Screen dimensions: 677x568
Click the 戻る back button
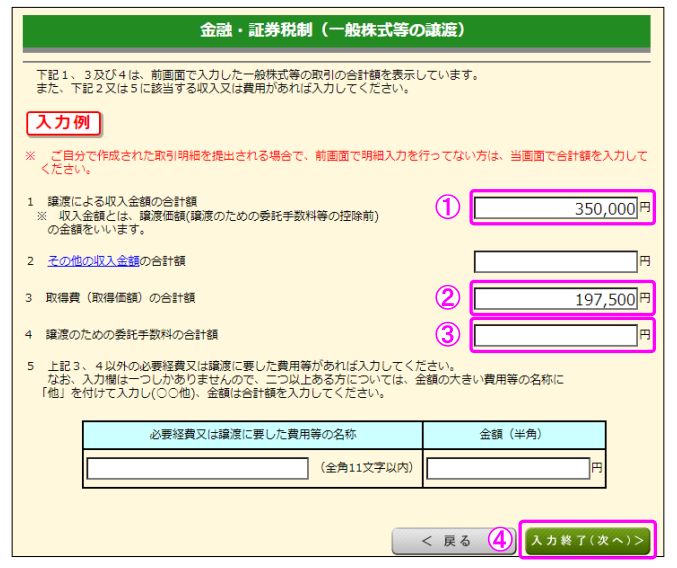click(453, 541)
